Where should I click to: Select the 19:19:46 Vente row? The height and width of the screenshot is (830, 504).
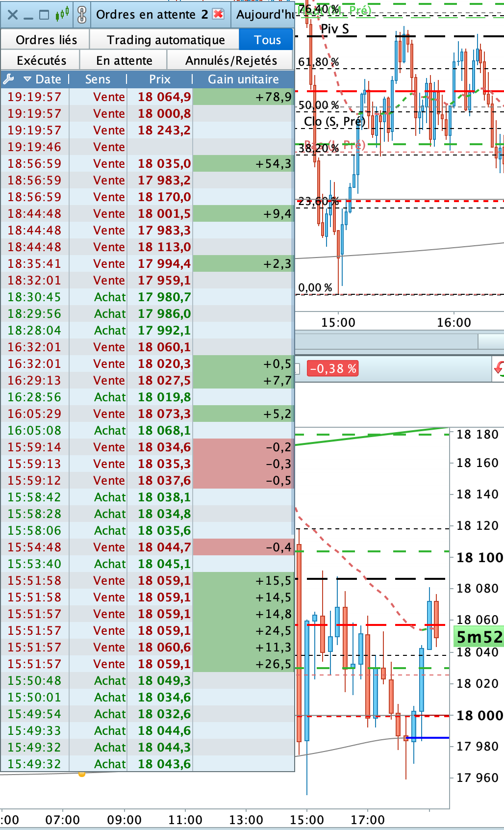147,147
